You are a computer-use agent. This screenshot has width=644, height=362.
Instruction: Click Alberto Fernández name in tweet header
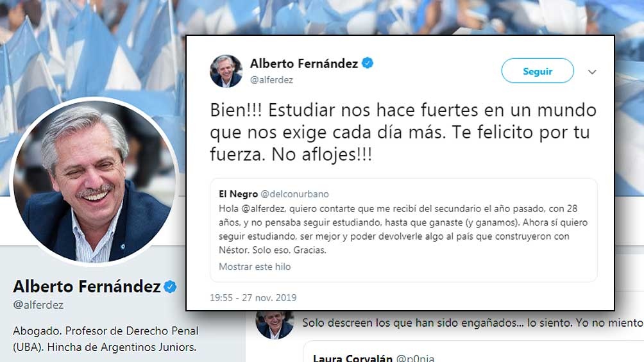(x=304, y=63)
